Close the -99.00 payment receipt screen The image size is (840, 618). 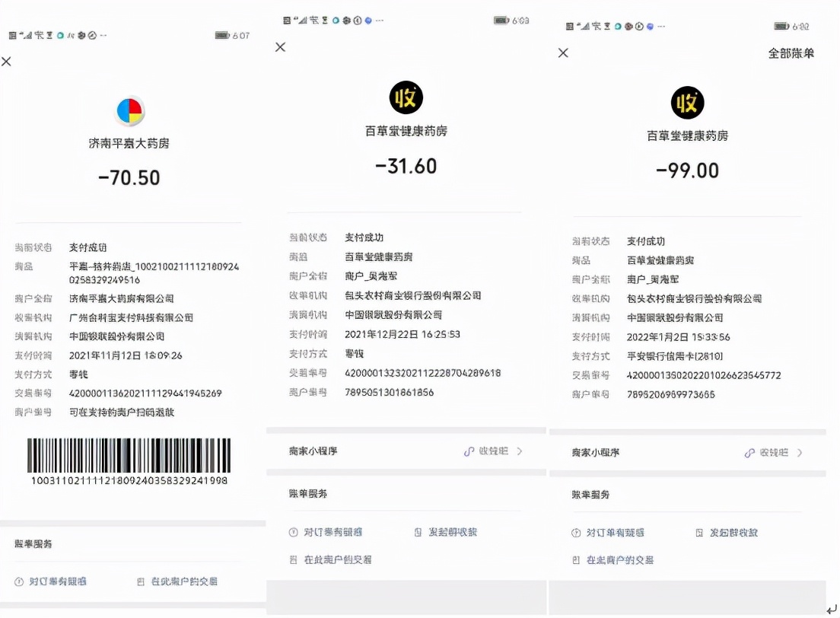pyautogui.click(x=563, y=53)
